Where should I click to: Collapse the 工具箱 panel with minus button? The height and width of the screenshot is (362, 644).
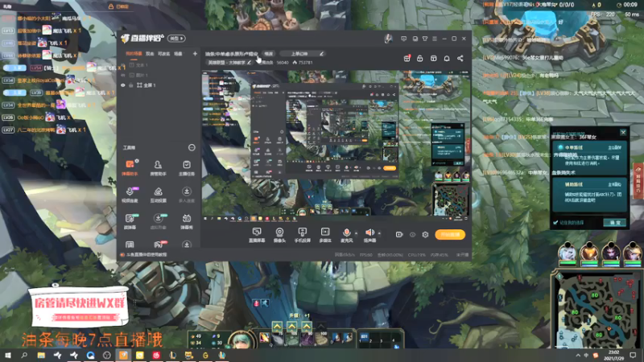(192, 147)
